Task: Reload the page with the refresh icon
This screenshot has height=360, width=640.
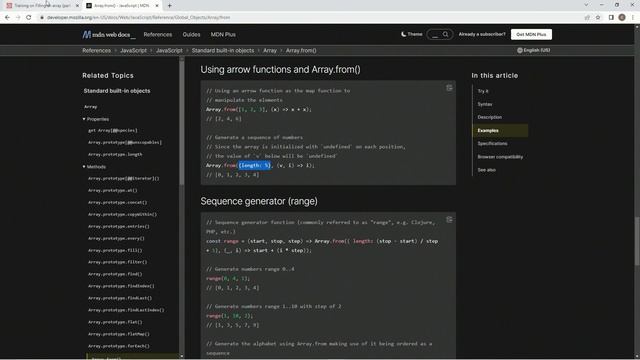Action: coord(29,17)
